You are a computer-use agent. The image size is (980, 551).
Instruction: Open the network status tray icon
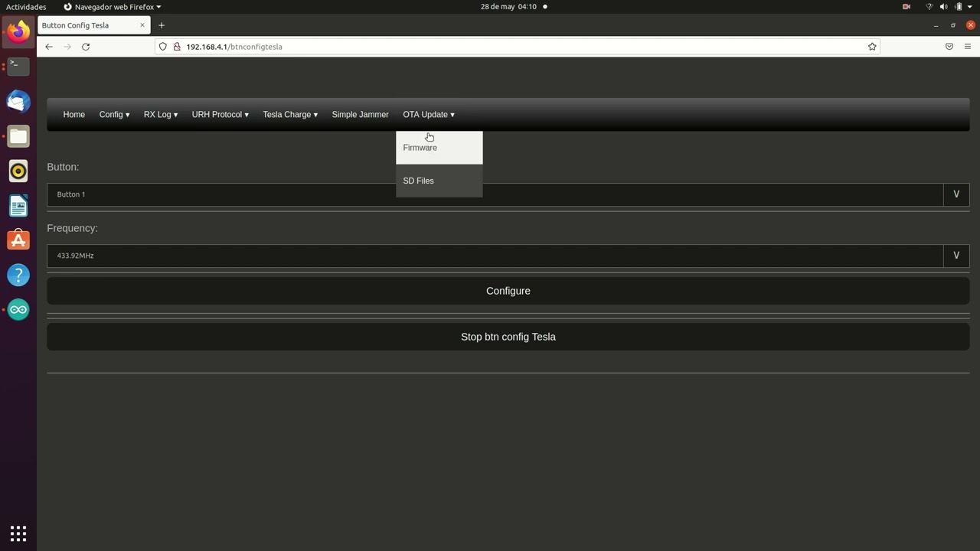[x=929, y=7]
